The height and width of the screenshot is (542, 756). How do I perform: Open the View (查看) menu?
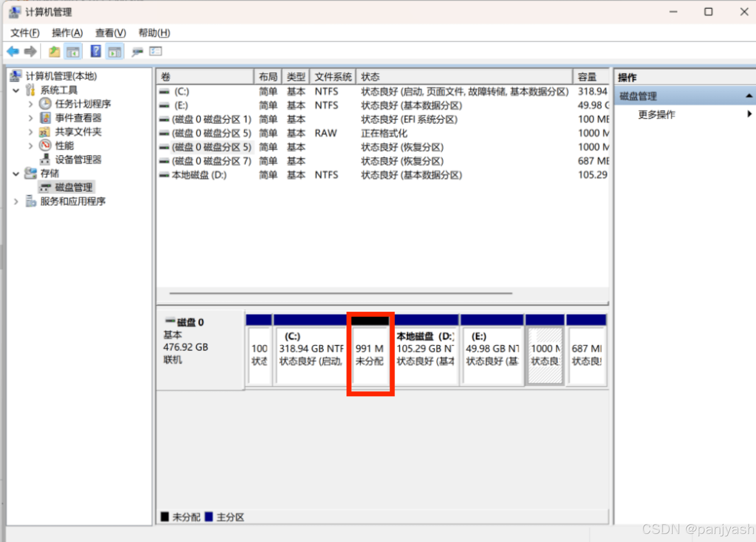pos(110,33)
